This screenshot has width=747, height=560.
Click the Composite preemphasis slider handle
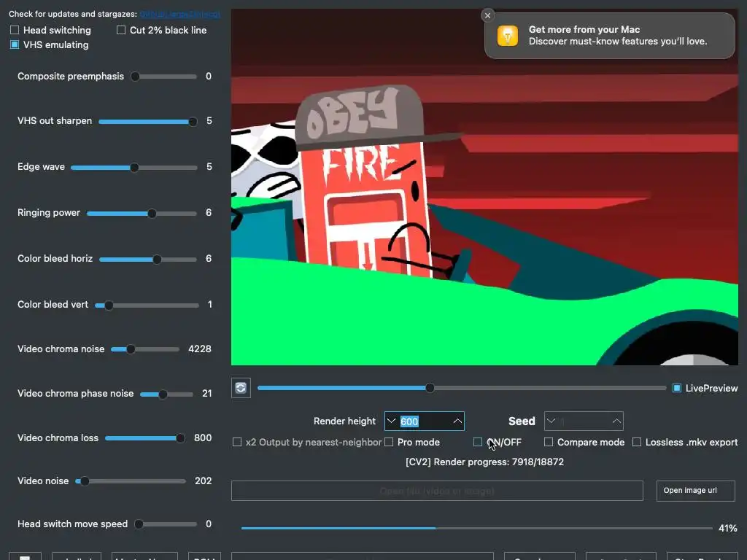[135, 77]
